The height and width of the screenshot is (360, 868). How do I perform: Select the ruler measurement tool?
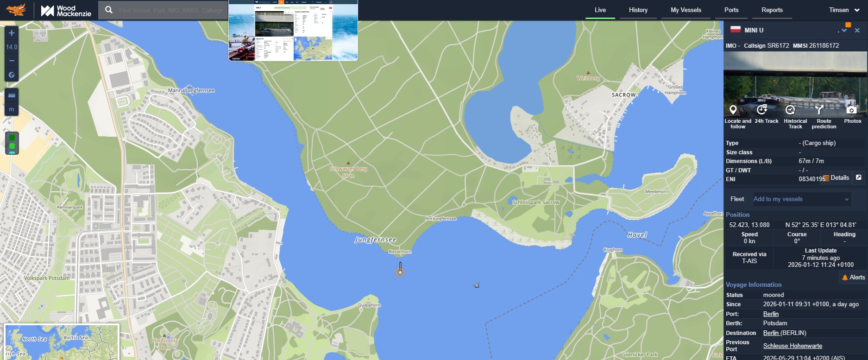(12, 95)
